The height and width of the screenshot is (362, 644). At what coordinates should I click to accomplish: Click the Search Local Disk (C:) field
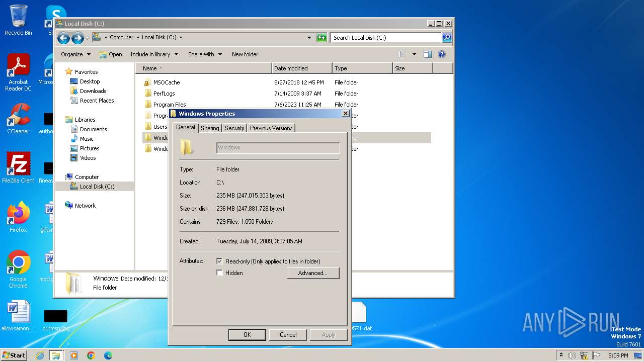385,38
